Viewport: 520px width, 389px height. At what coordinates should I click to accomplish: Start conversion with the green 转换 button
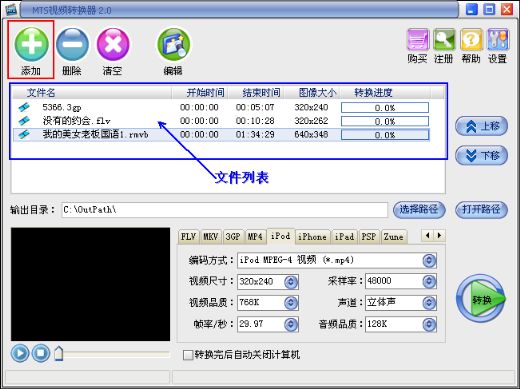click(481, 299)
